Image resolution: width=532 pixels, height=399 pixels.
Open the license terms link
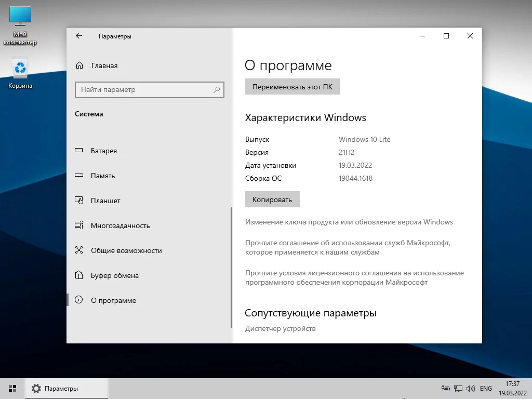[354, 277]
